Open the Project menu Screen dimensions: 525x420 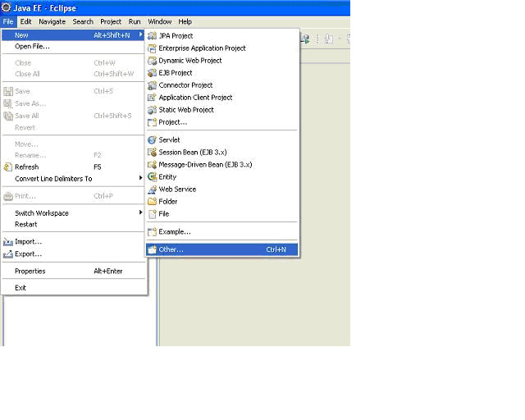pyautogui.click(x=111, y=22)
